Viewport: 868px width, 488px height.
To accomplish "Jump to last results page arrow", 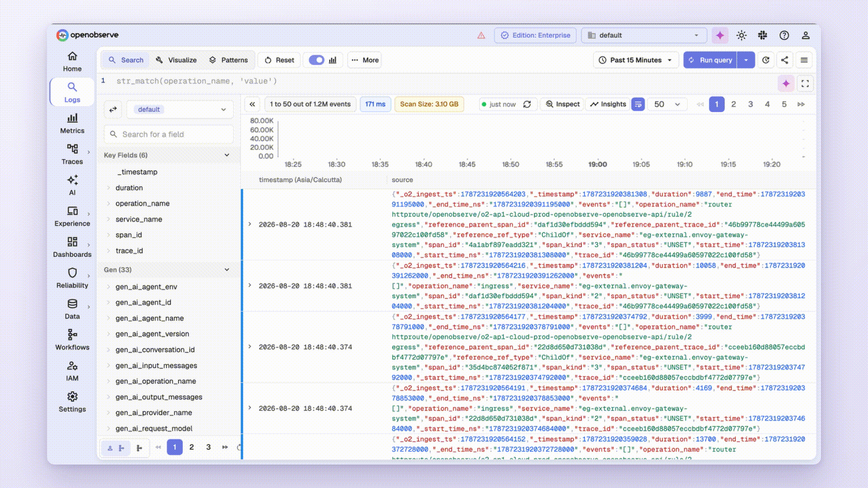I will [801, 104].
